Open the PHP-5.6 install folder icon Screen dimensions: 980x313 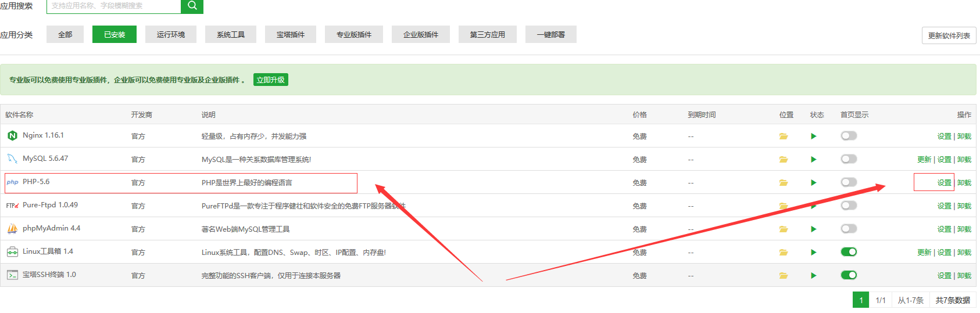click(784, 182)
